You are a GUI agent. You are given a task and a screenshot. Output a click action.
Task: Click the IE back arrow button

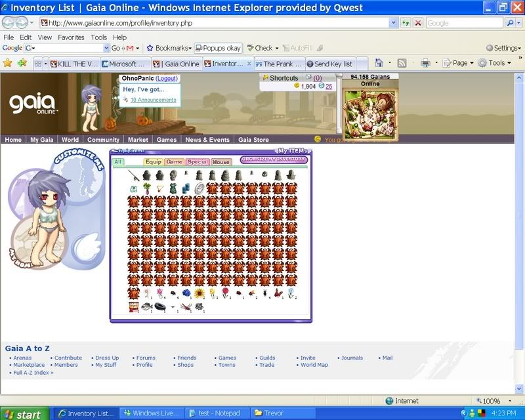pos(9,23)
